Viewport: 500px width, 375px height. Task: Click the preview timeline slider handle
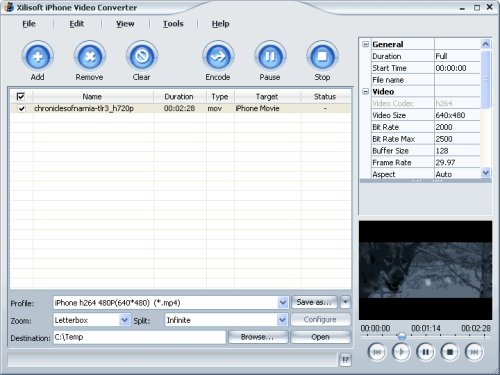[x=402, y=336]
